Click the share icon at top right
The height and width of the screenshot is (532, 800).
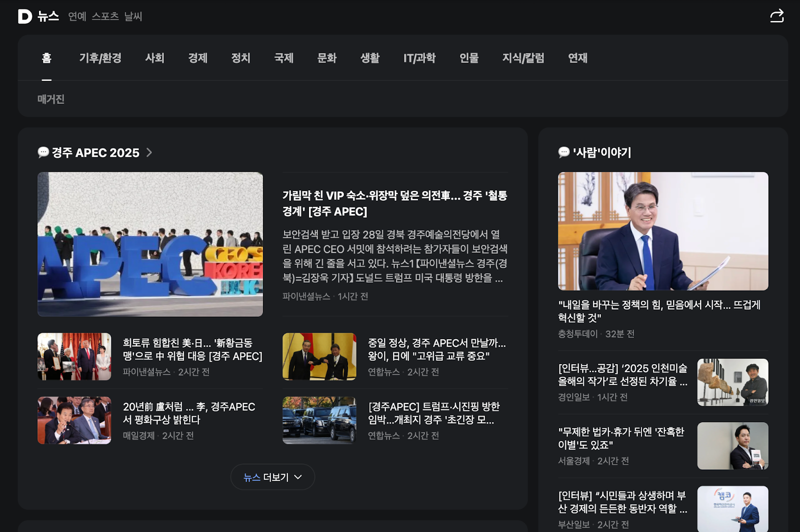coord(776,16)
